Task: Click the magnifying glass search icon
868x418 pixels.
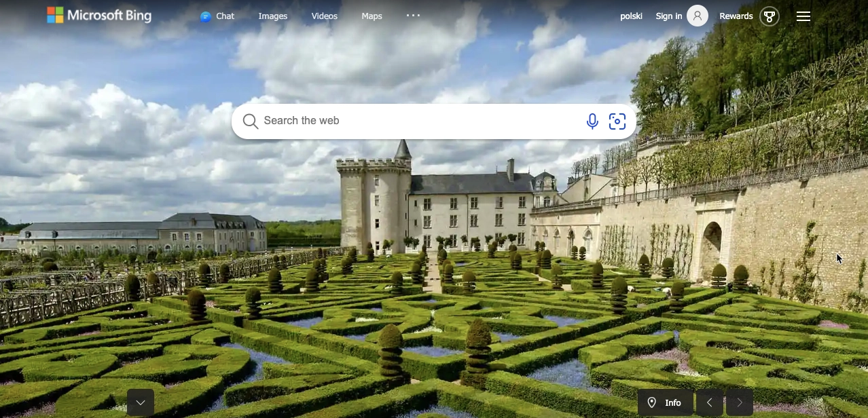Action: [250, 121]
